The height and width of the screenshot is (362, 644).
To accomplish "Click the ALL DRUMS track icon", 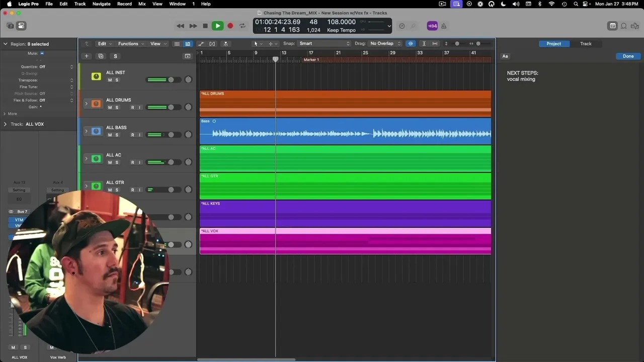I will coord(96,104).
